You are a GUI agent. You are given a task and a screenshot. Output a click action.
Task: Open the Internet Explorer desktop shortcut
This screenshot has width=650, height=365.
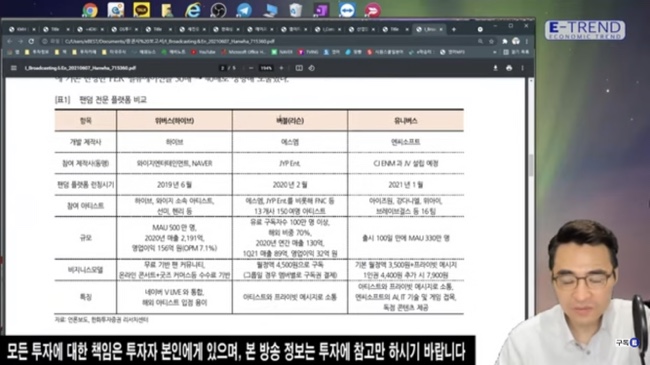(x=193, y=10)
